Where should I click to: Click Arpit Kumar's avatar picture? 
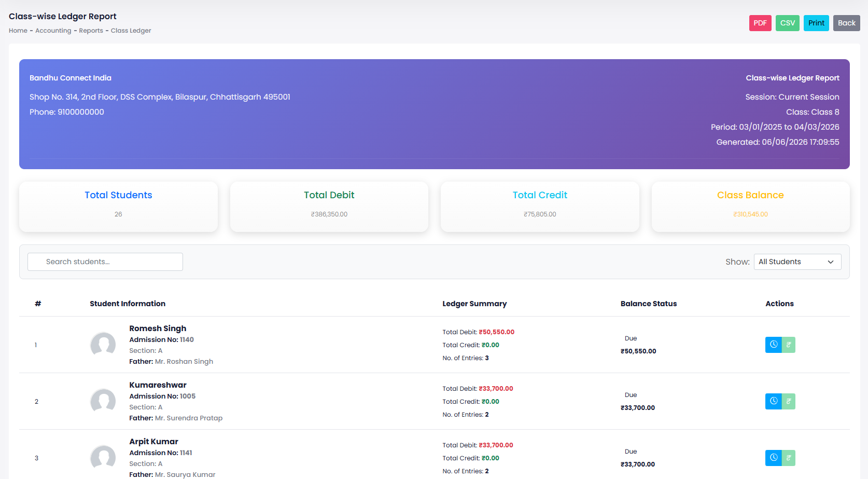pos(103,458)
